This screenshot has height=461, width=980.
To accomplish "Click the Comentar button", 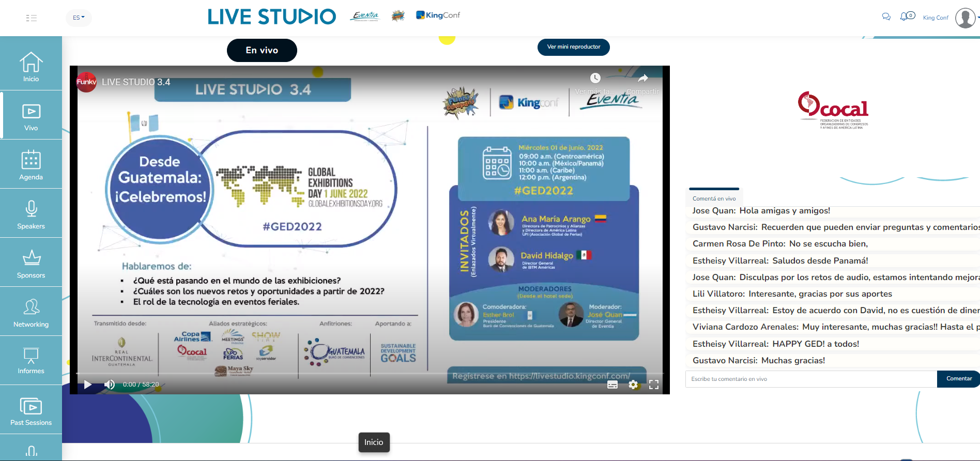I will pos(959,379).
